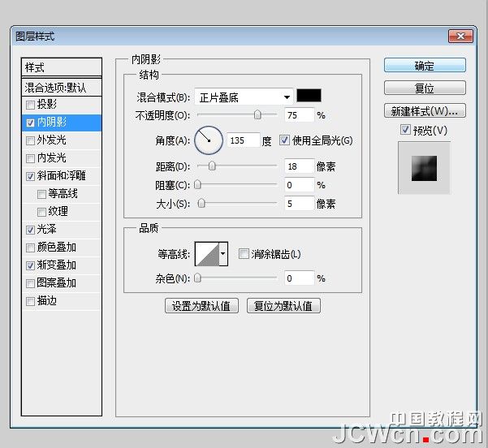Toggle the 预览 preview checkbox

pyautogui.click(x=405, y=130)
